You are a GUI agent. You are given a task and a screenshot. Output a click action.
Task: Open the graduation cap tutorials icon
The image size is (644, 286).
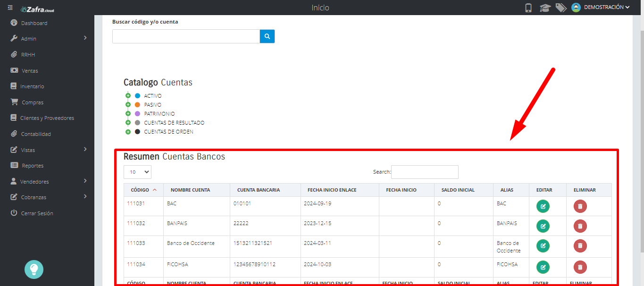pos(545,8)
